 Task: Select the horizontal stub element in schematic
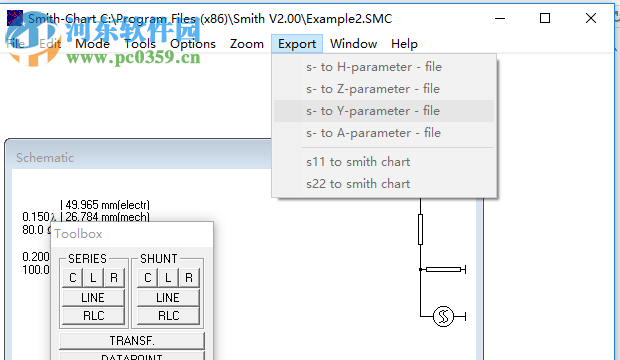444,269
